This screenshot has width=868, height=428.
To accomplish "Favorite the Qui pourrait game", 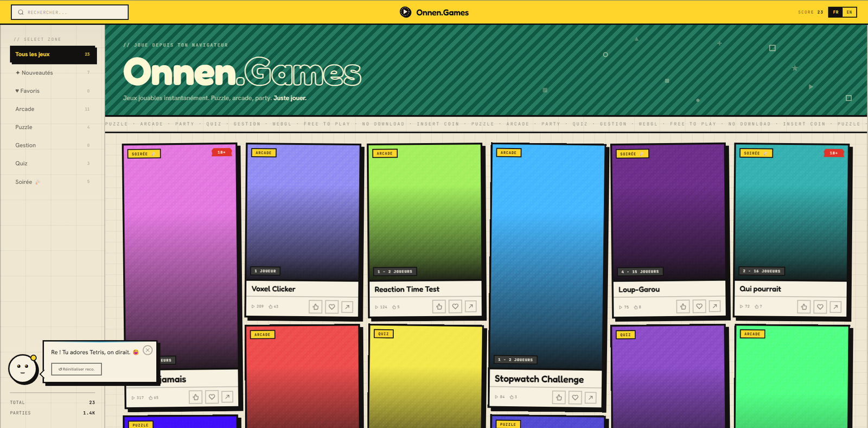I will (x=821, y=307).
